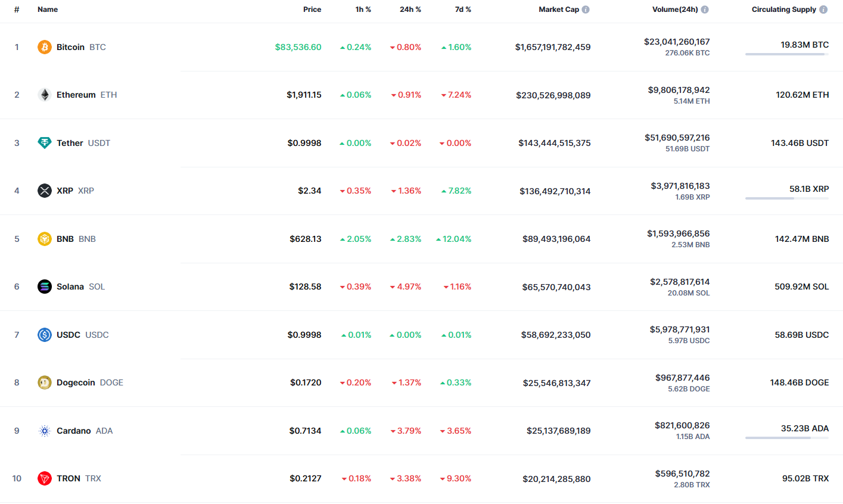Click Solana 24h change 4.97%

[x=406, y=287]
